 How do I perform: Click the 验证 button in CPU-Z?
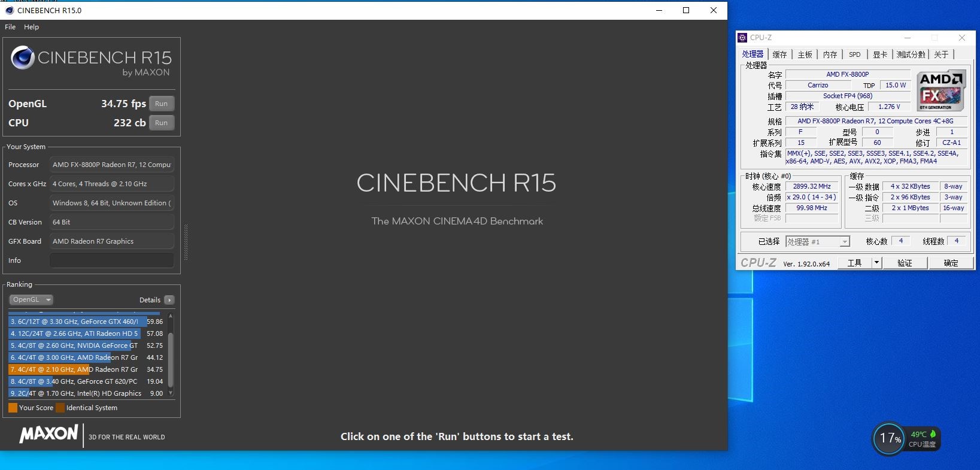(905, 263)
